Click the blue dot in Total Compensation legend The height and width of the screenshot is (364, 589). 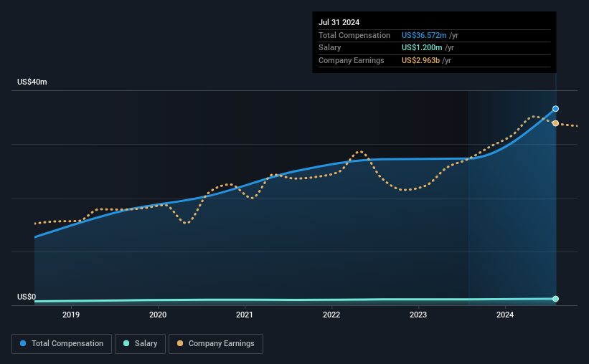pos(23,343)
